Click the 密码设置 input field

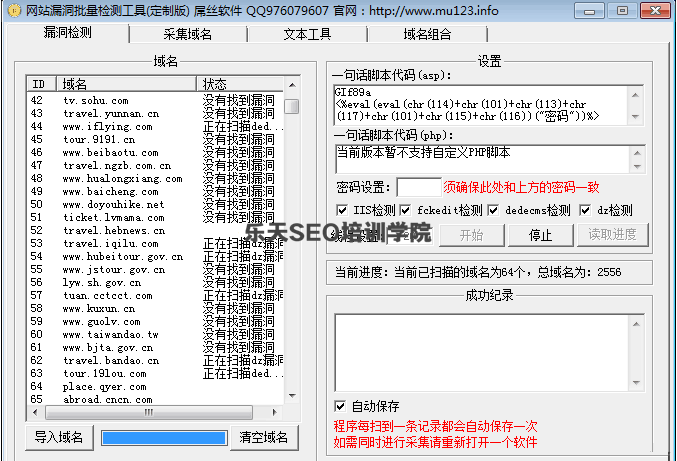[x=419, y=187]
